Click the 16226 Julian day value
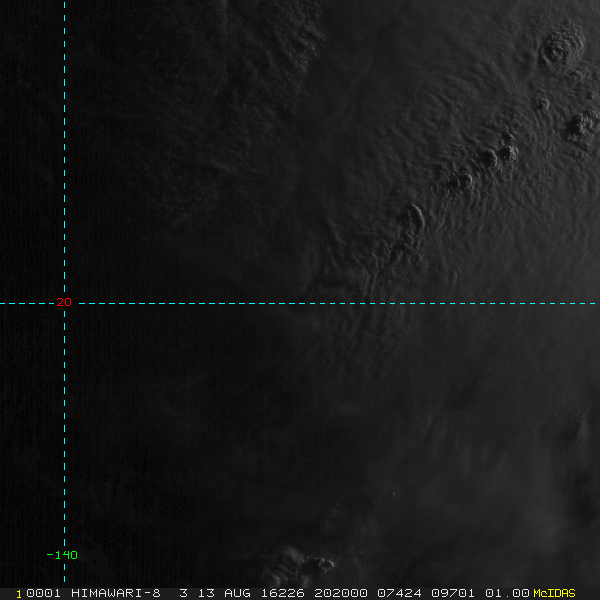The height and width of the screenshot is (600, 600). 282,593
